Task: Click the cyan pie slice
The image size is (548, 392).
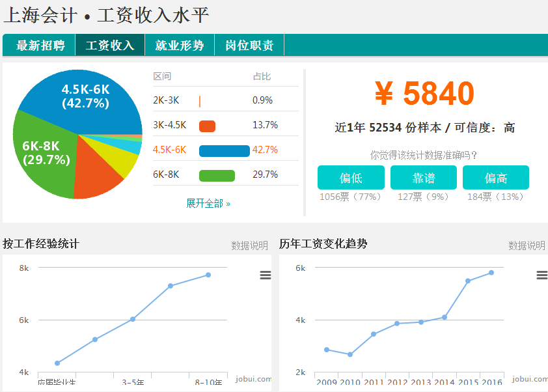Action: point(131,146)
